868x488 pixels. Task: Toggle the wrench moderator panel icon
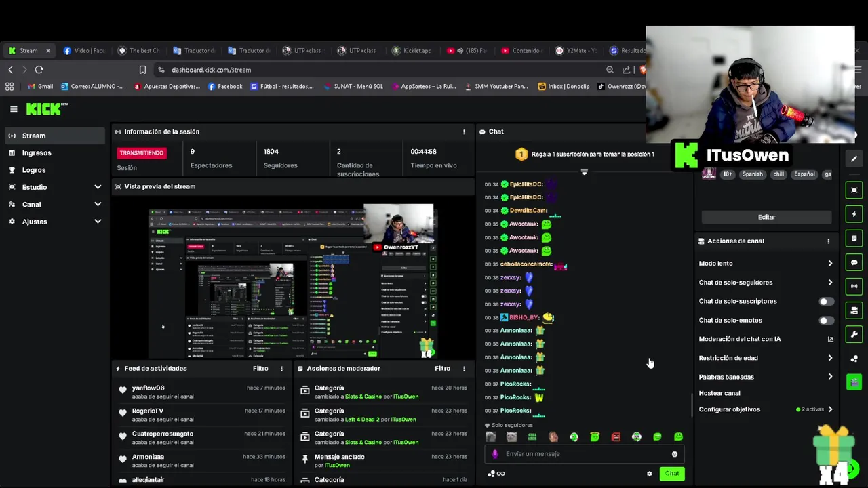pos(854,334)
